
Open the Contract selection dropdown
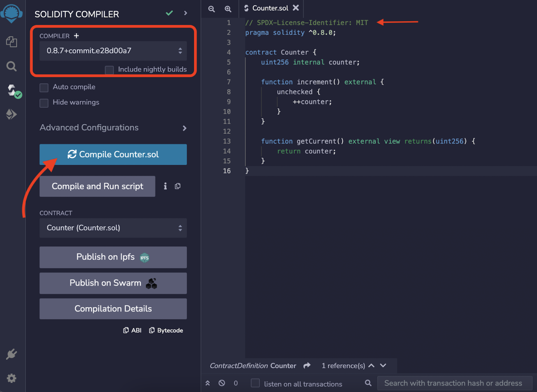pos(113,228)
